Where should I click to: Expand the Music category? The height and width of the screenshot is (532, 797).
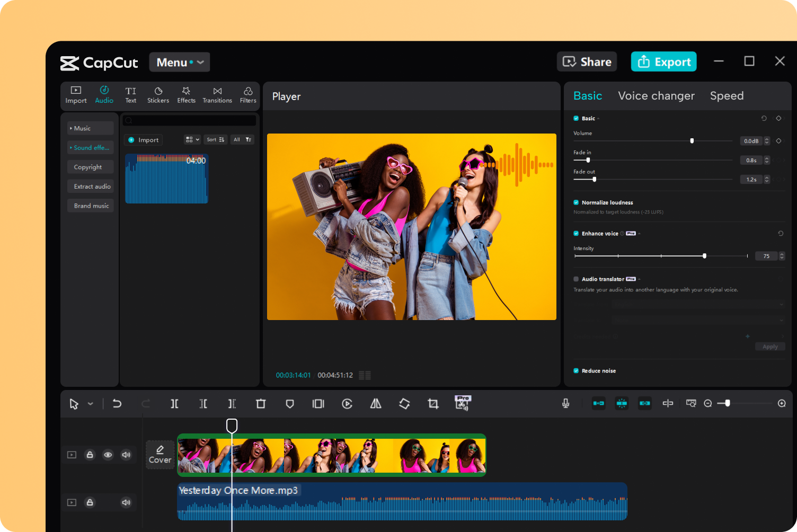coord(82,128)
